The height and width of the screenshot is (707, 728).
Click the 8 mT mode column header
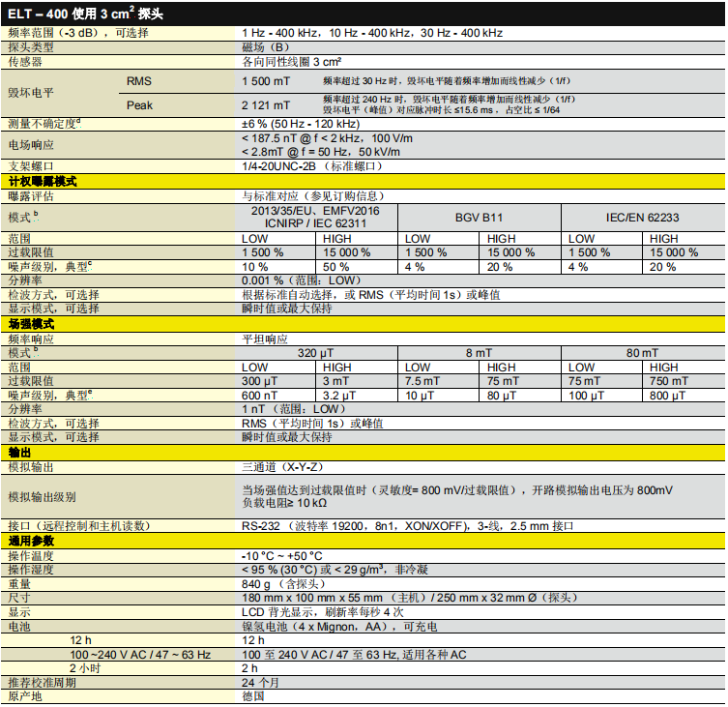click(480, 354)
